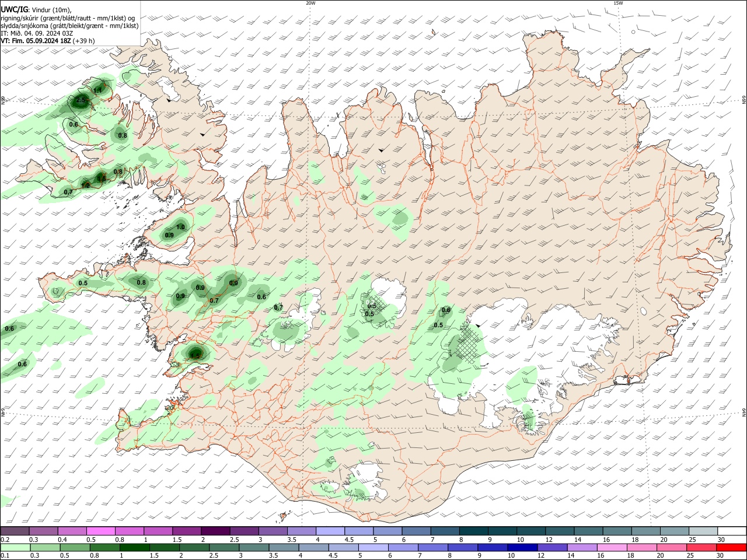Select the 'IT: Mið. 04. 09. 2024 03Z' line
This screenshot has width=747, height=560.
coord(37,33)
